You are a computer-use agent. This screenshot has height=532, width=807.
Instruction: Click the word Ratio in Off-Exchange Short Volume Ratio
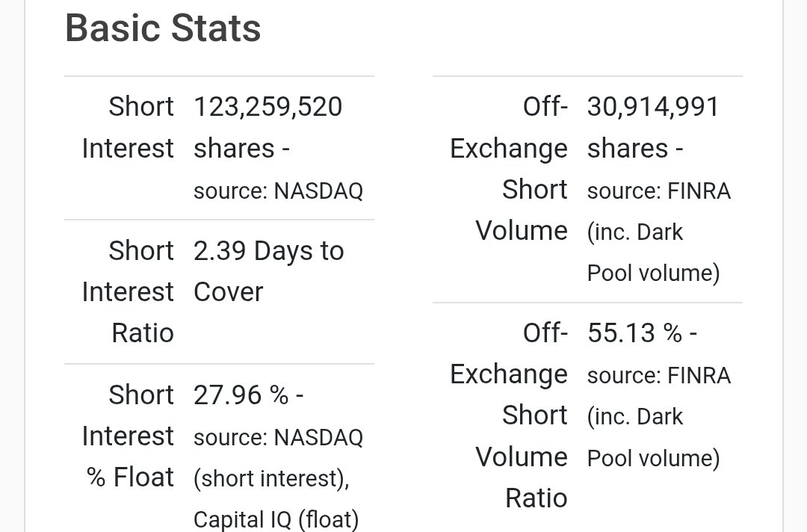coord(537,498)
